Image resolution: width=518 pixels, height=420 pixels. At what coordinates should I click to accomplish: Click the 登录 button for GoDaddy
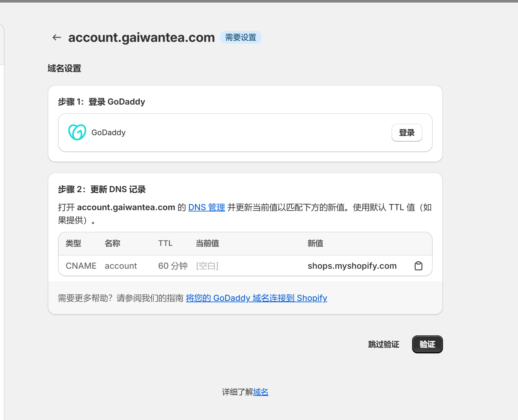[x=407, y=133]
